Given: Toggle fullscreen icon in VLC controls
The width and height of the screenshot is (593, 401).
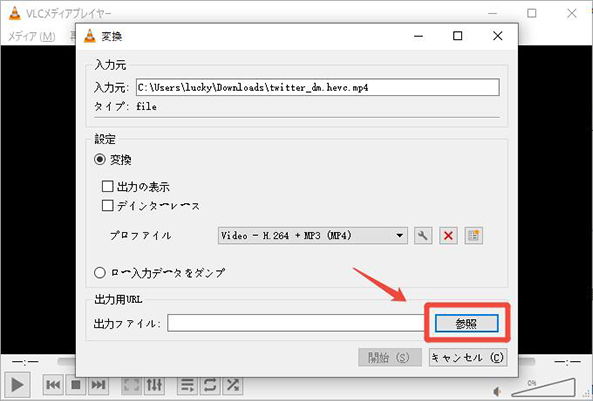Looking at the screenshot, I should tap(131, 385).
